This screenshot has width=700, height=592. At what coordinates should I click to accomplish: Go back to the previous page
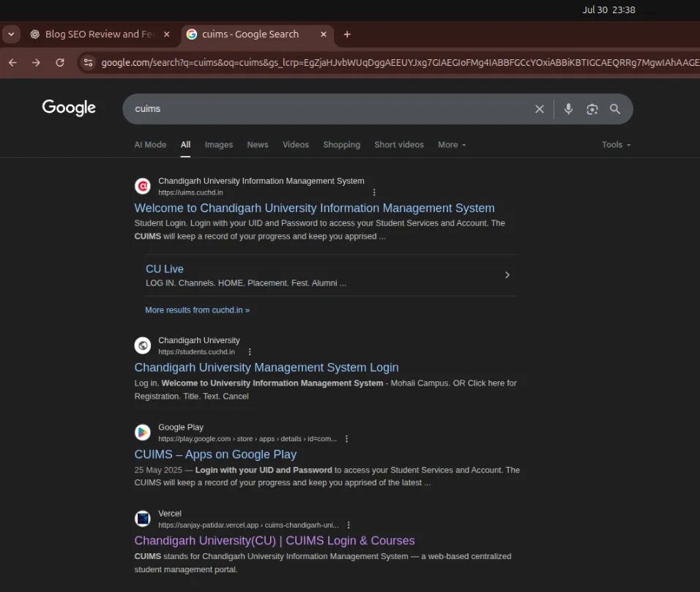12,62
